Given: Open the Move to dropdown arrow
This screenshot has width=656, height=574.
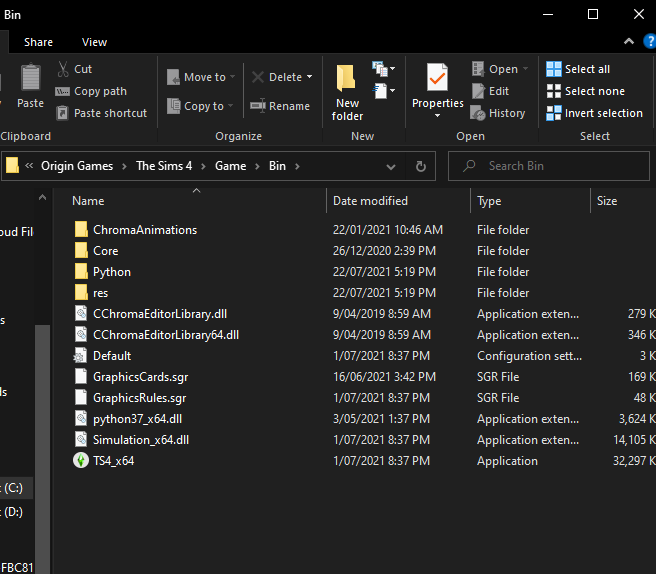Looking at the screenshot, I should [232, 77].
